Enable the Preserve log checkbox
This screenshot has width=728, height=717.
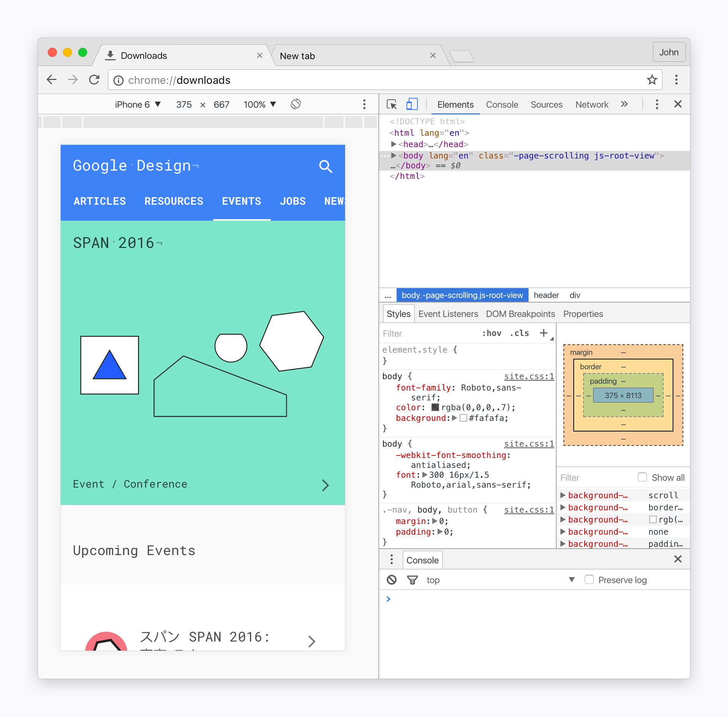click(589, 579)
